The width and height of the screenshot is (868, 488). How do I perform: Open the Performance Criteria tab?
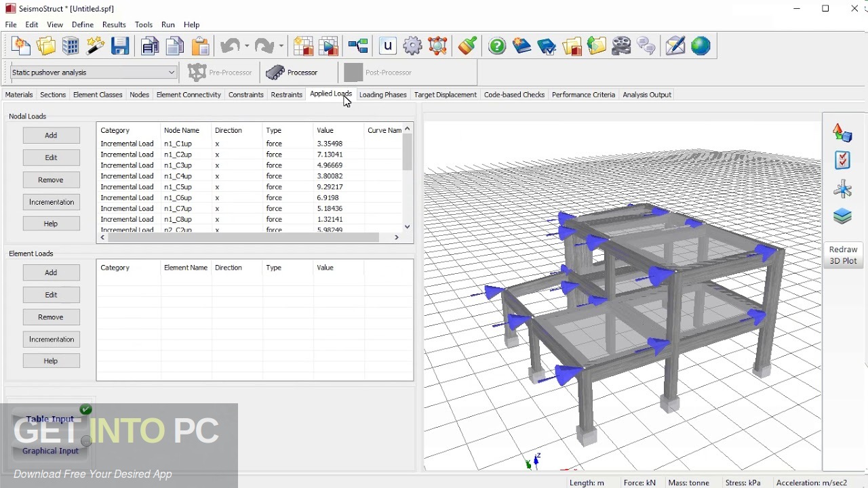[583, 95]
